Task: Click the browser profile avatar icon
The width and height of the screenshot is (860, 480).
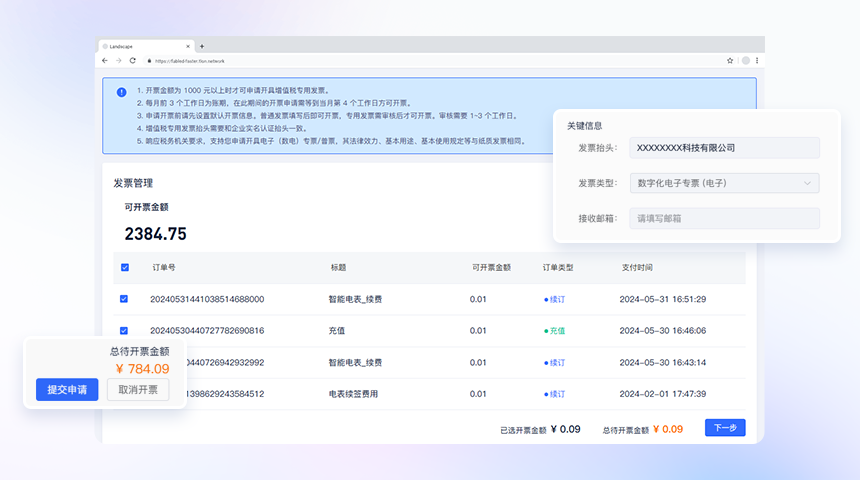Action: 745,61
